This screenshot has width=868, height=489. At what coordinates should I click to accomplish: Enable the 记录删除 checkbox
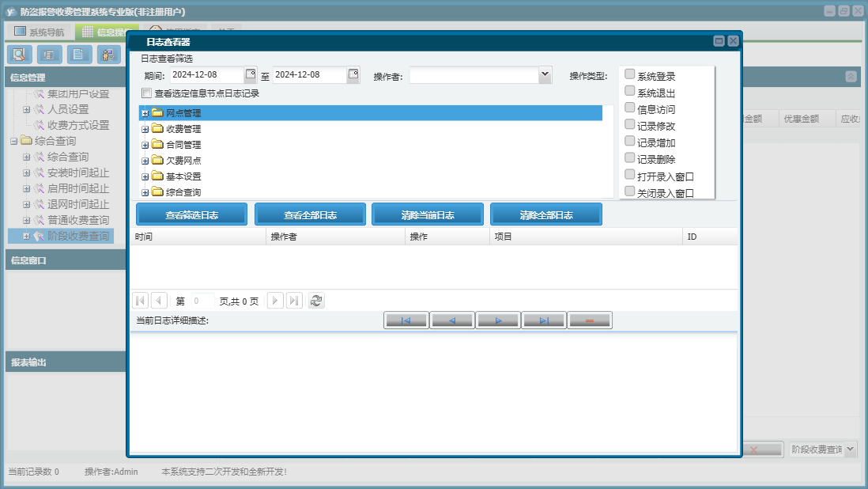point(629,157)
